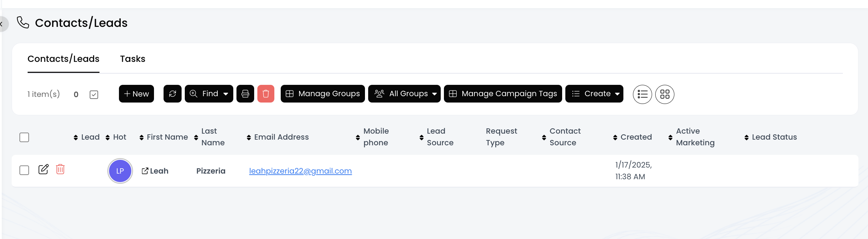
Task: Open the Find dropdown
Action: [209, 94]
